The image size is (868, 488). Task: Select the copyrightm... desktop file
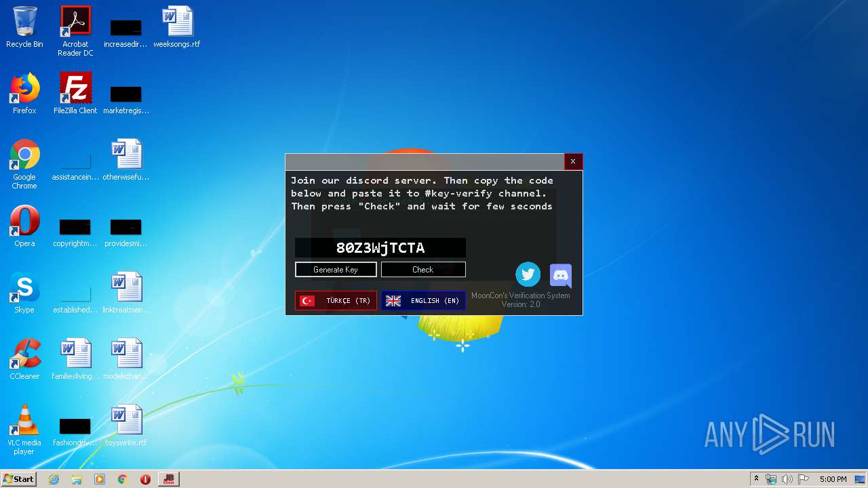coord(75,230)
